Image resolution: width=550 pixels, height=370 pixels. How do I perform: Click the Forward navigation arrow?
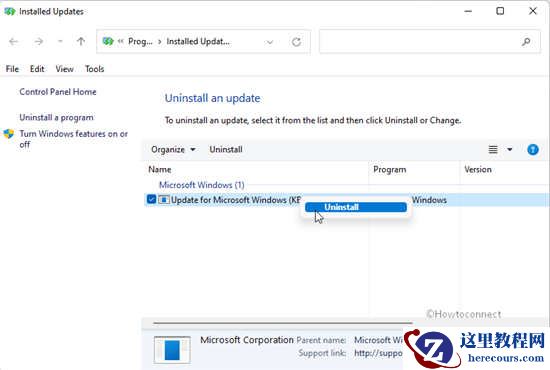[x=39, y=42]
